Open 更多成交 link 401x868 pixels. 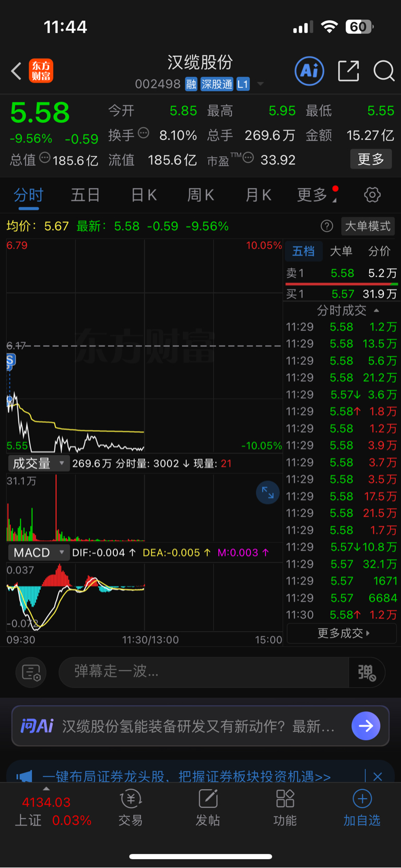[x=343, y=633]
